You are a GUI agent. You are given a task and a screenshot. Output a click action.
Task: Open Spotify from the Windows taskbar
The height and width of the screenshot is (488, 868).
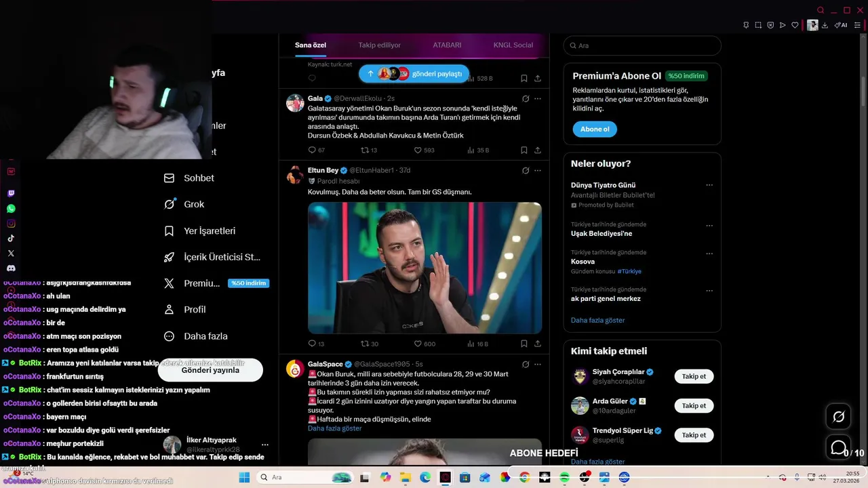pos(565,478)
